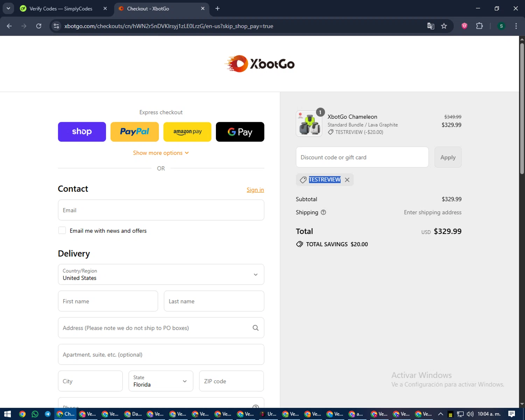Select the Checkout - XbotGo tab

161,8
